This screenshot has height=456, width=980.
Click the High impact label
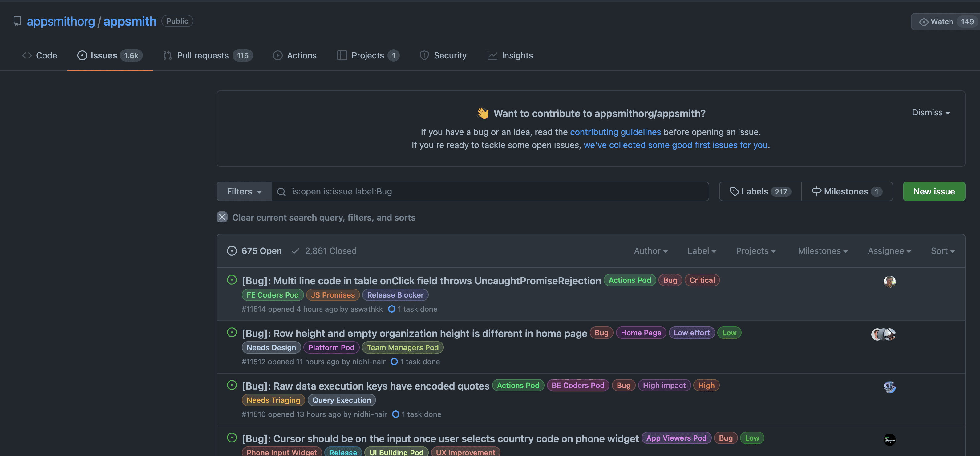pyautogui.click(x=664, y=385)
